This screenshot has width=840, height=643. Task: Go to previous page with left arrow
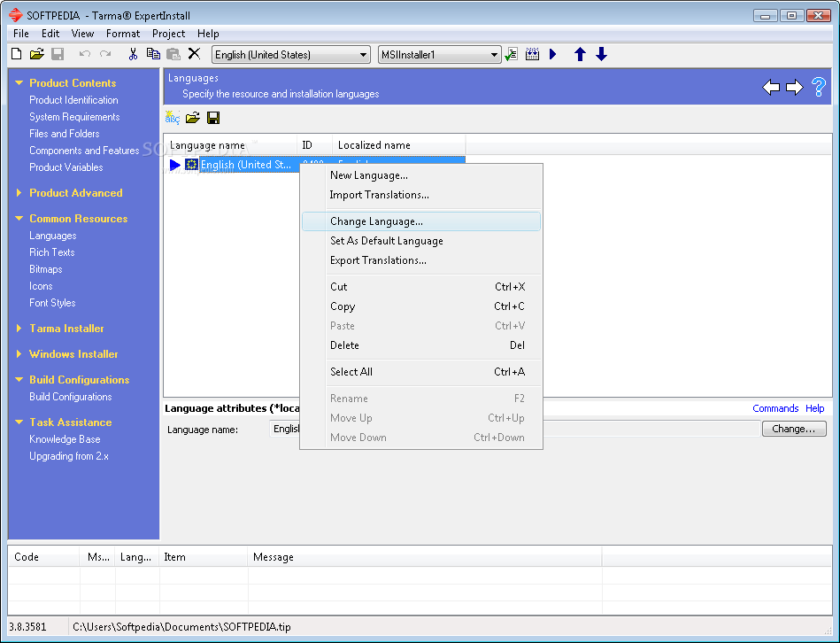tap(771, 87)
